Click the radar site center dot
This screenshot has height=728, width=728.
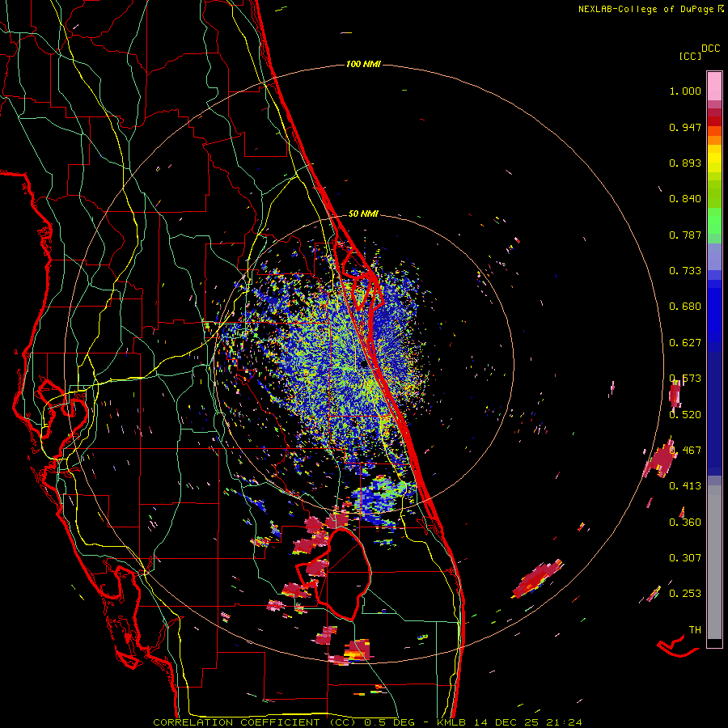tap(363, 365)
